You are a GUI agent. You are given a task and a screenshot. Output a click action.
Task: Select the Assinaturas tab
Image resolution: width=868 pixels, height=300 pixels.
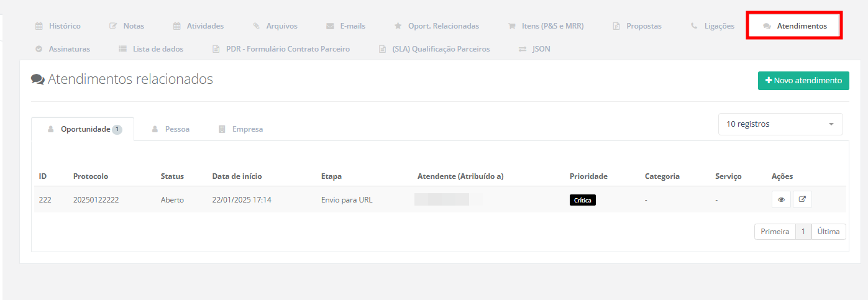click(63, 48)
